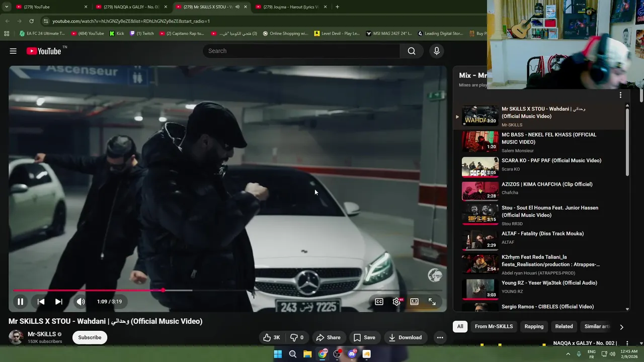Mute the playing tab via speaker icon
The image size is (644, 362).
pos(237,7)
